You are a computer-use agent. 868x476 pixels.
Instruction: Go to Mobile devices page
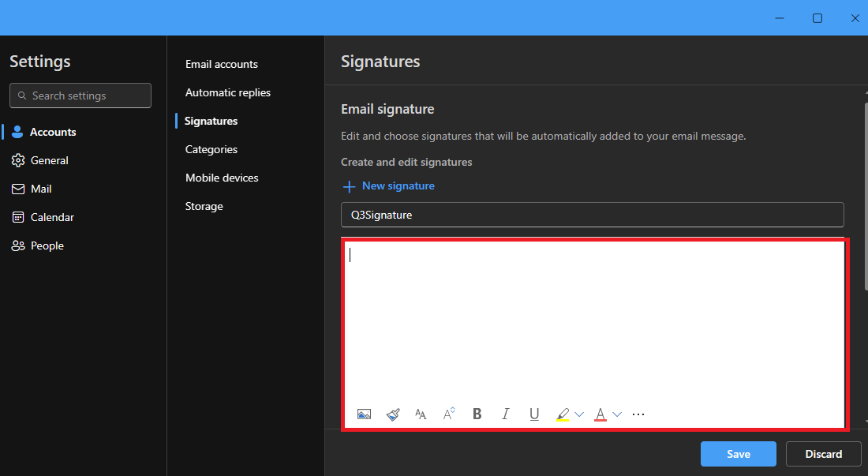pyautogui.click(x=222, y=178)
